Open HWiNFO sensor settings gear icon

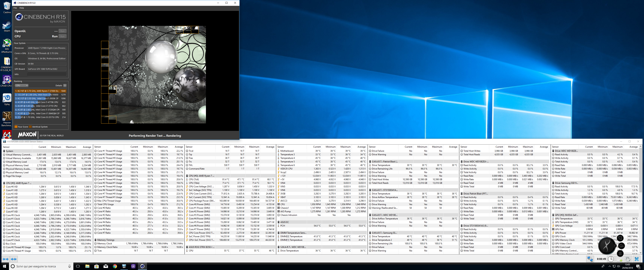click(628, 259)
